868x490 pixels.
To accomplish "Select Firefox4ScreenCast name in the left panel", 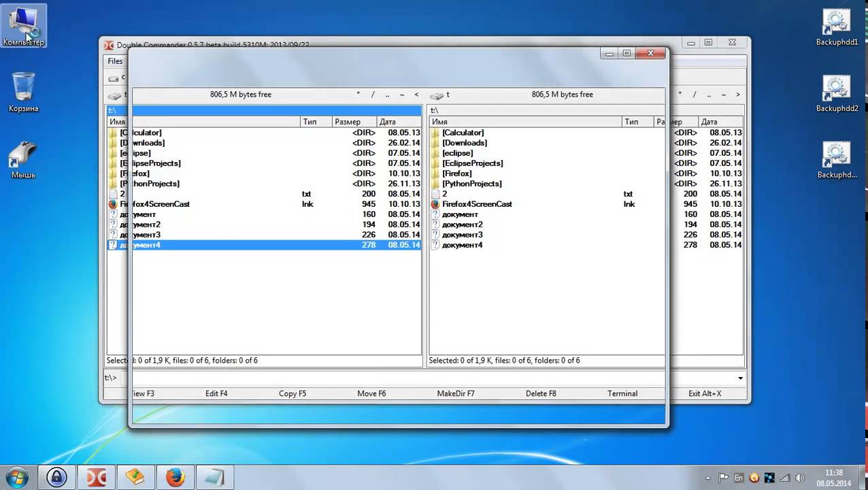I will (x=154, y=204).
